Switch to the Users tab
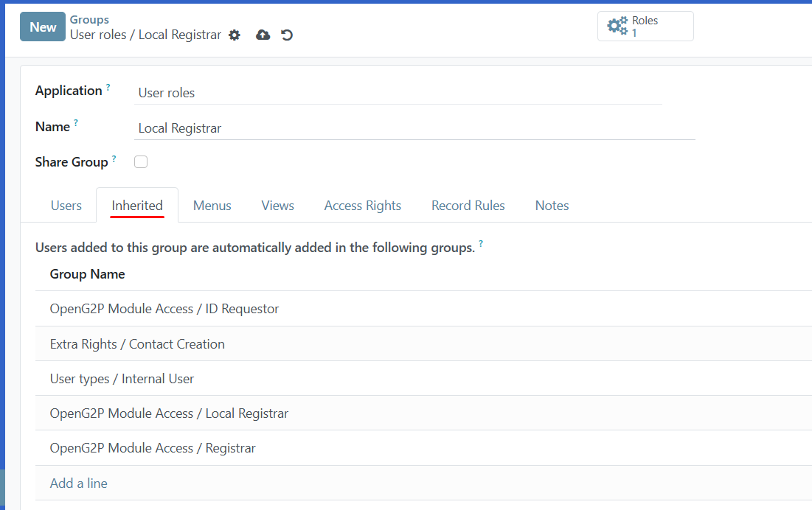 (x=66, y=205)
